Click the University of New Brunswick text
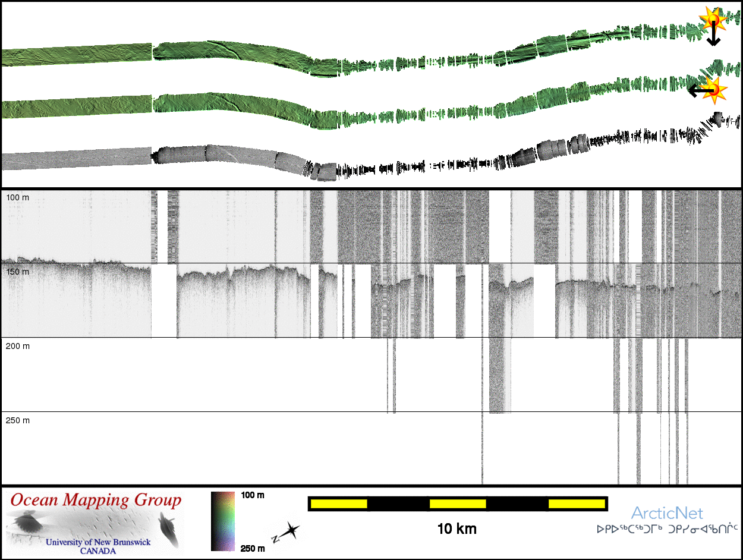Image resolution: width=743 pixels, height=560 pixels. coord(98,542)
